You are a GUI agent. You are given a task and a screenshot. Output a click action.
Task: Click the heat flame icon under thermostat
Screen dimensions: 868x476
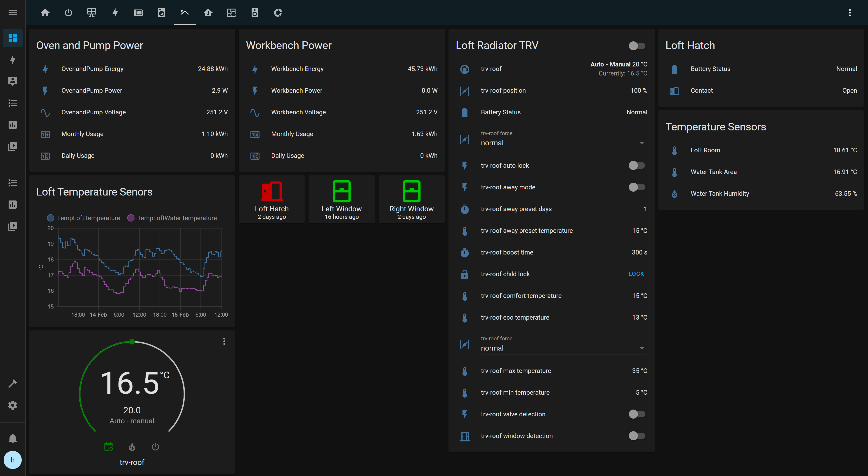click(132, 447)
